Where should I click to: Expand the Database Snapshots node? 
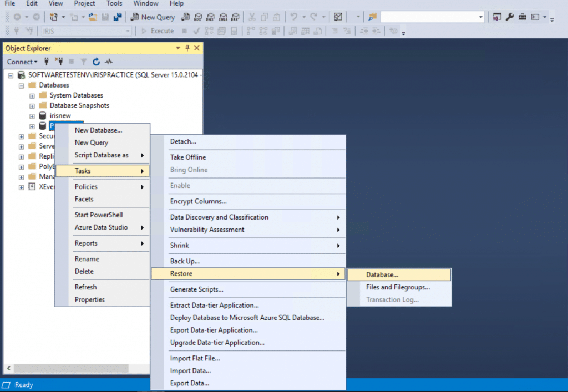click(32, 106)
